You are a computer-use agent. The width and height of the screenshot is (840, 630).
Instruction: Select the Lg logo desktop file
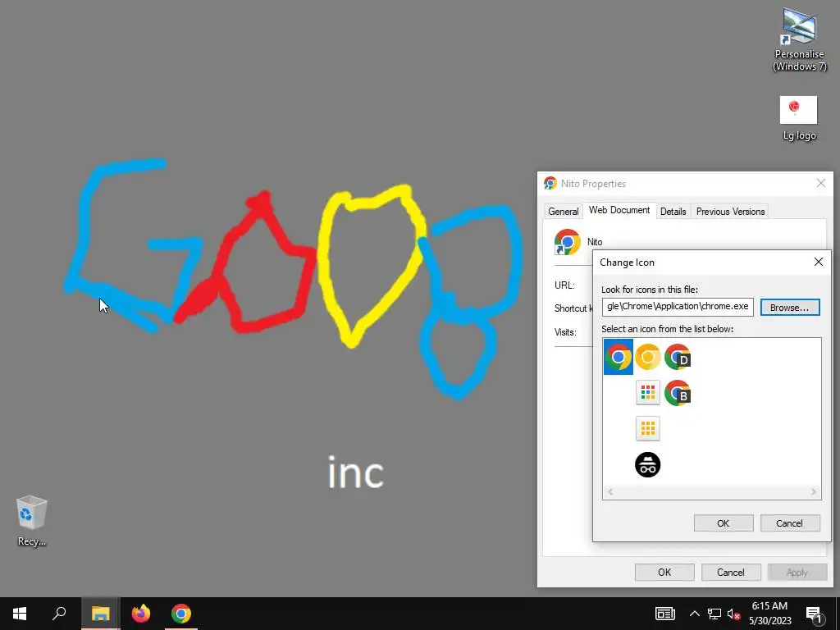tap(799, 118)
